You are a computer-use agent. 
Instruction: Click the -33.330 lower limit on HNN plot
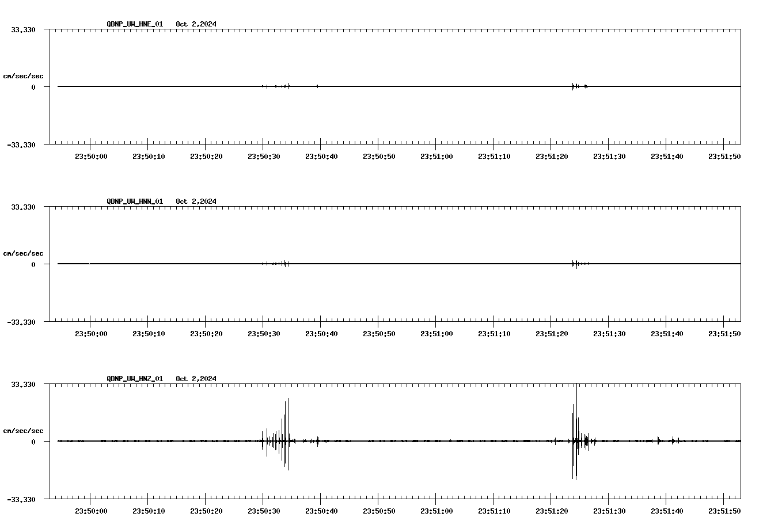21,322
